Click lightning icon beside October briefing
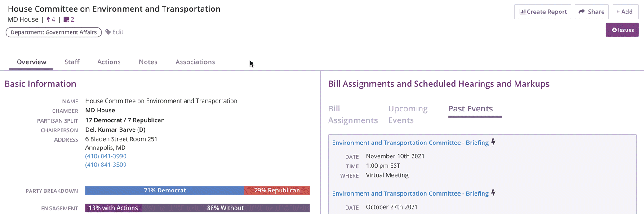 493,193
